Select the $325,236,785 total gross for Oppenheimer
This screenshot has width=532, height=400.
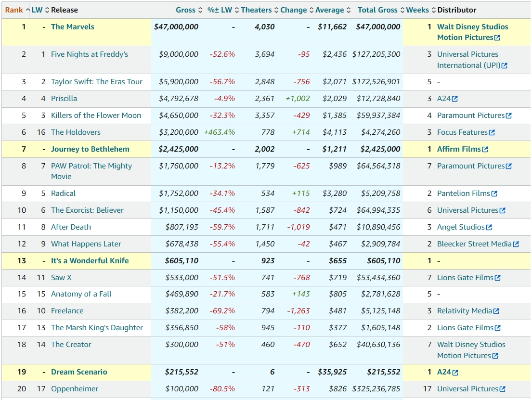[376, 389]
